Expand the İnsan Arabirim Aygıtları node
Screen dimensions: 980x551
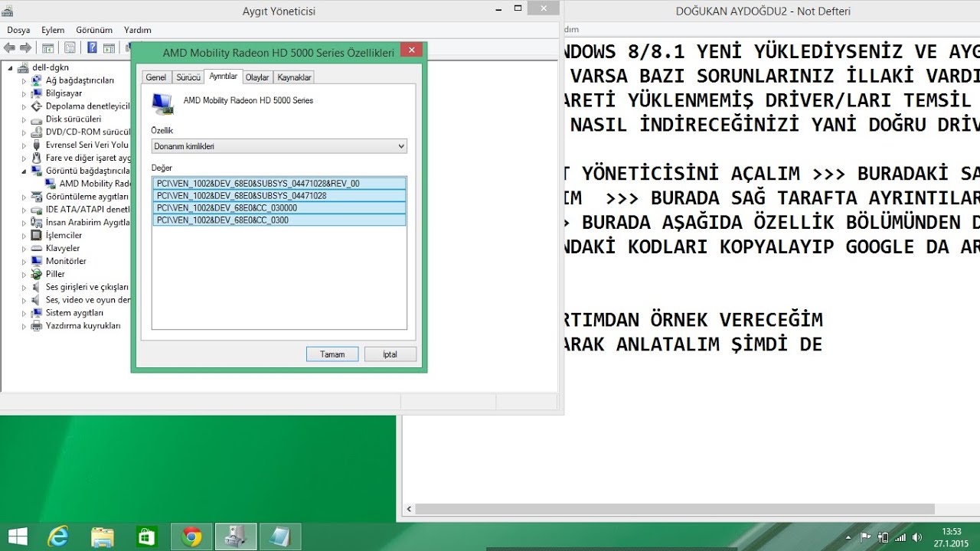[24, 223]
